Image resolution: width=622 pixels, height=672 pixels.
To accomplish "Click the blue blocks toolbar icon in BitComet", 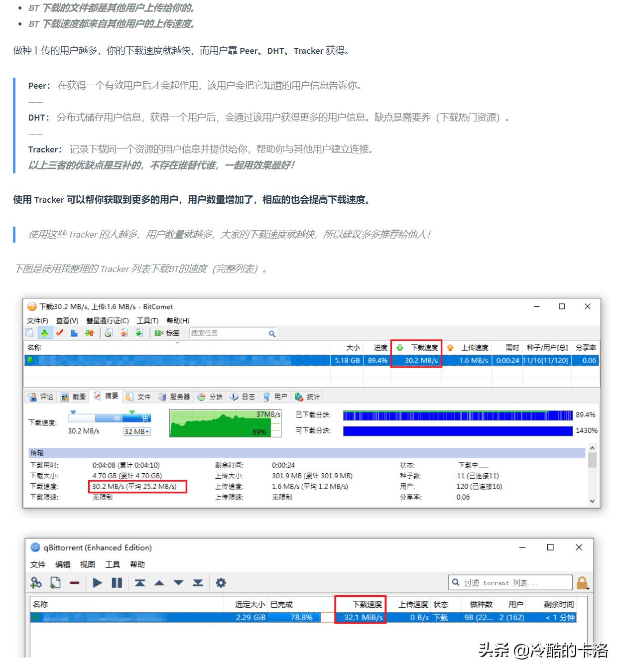I will click(74, 333).
